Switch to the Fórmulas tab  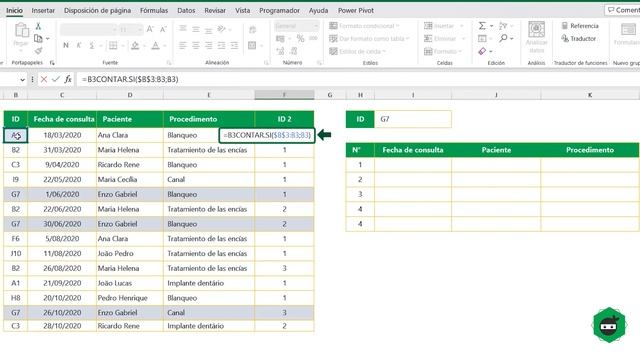[x=154, y=11]
